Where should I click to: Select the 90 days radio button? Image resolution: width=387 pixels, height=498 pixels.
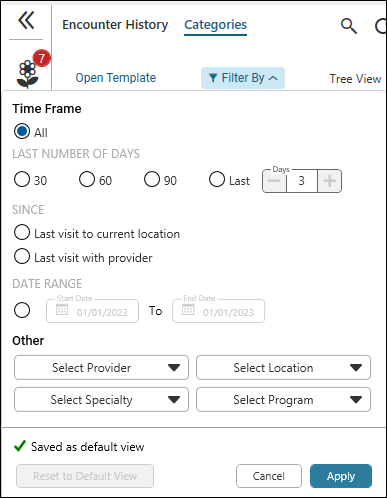tap(152, 179)
